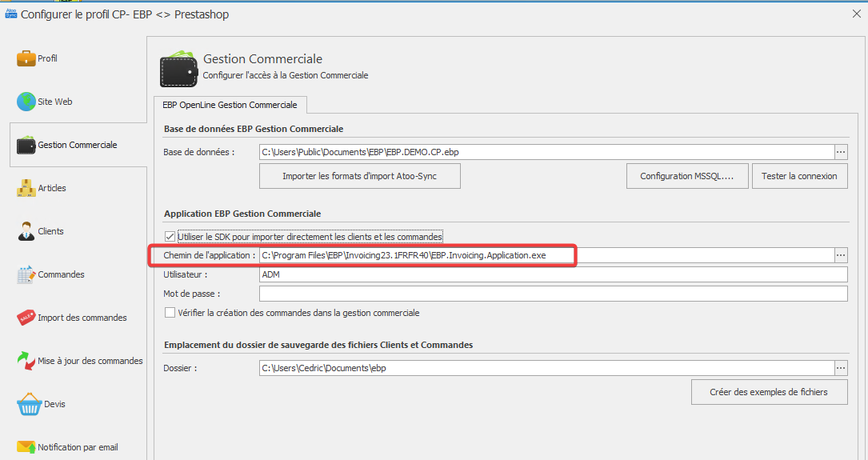
Task: Click the Base de données path field
Action: [x=547, y=152]
